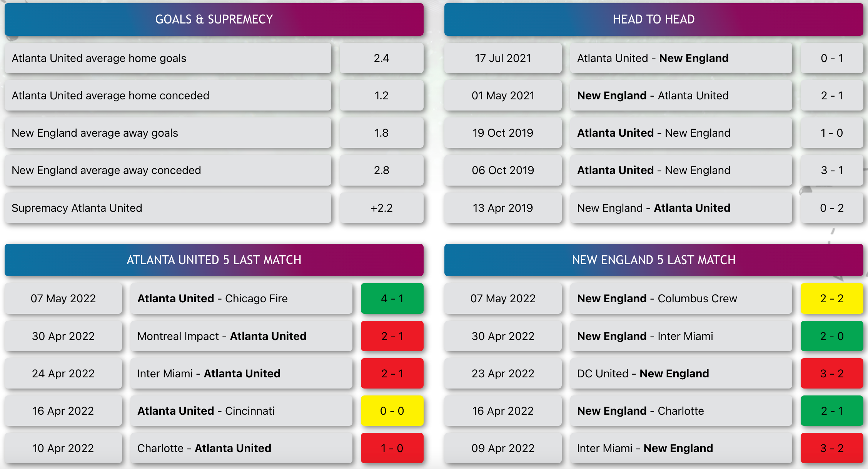Screen dimensions: 868x469
Task: Click the 17 Jul 2021 date cell
Action: tap(503, 58)
